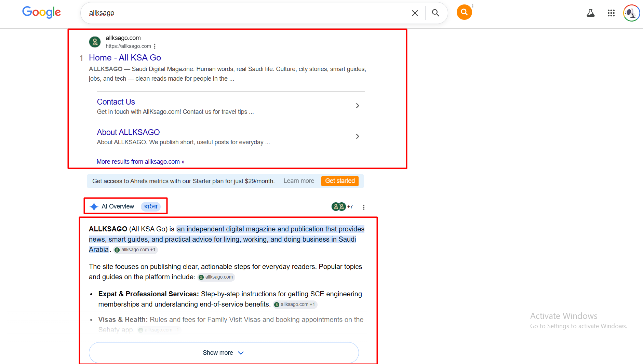Open the orange Ahrefs search extension icon

pos(464,12)
